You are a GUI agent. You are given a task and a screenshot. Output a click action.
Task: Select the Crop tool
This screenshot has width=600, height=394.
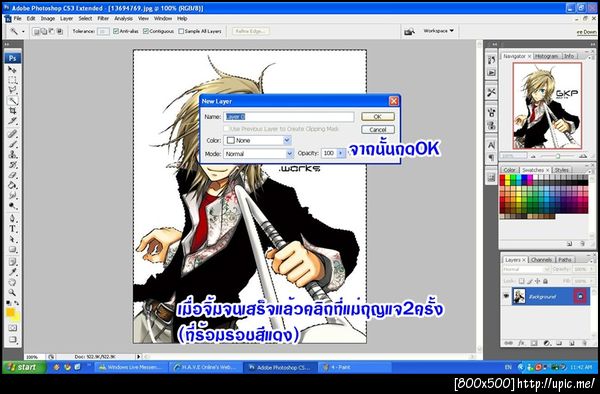(x=12, y=111)
